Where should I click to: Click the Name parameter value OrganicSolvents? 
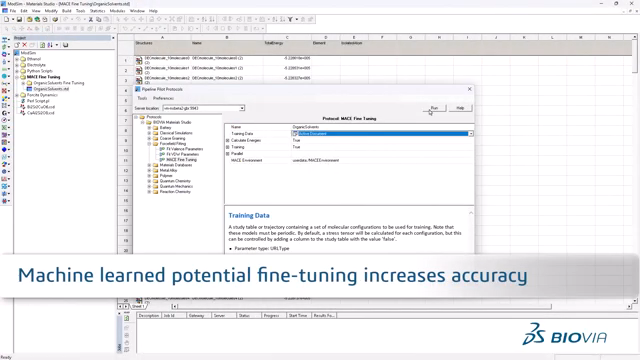pyautogui.click(x=305, y=127)
